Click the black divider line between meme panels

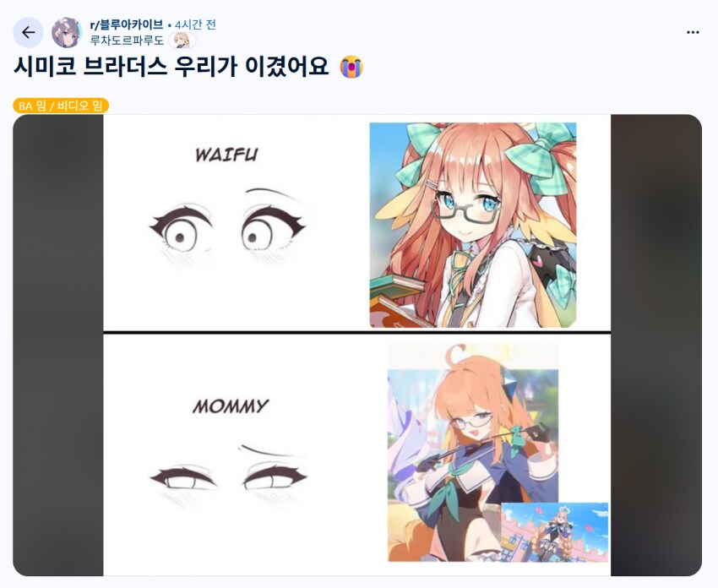click(357, 331)
